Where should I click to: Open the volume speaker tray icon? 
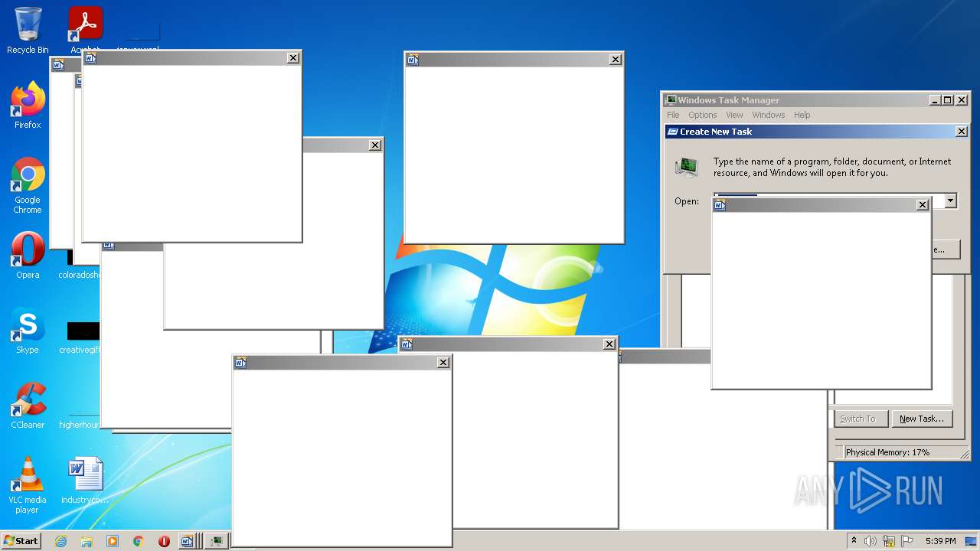pos(871,541)
